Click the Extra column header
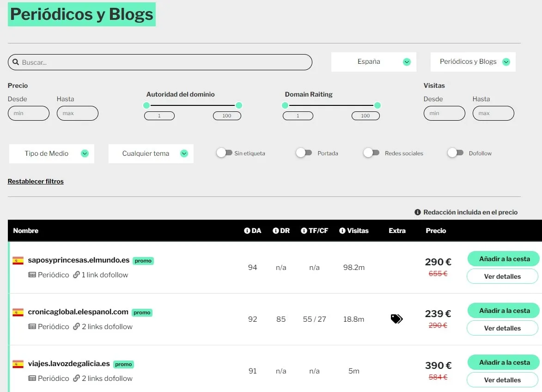 397,231
